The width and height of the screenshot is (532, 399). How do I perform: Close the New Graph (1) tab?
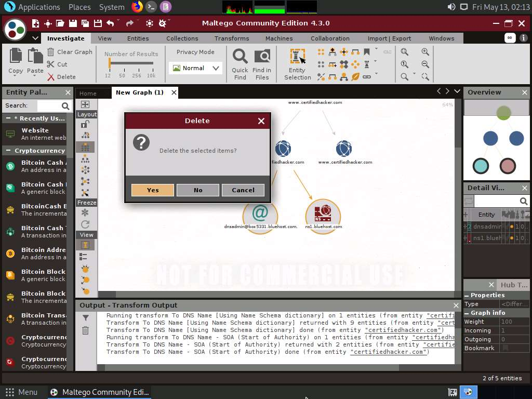174,92
